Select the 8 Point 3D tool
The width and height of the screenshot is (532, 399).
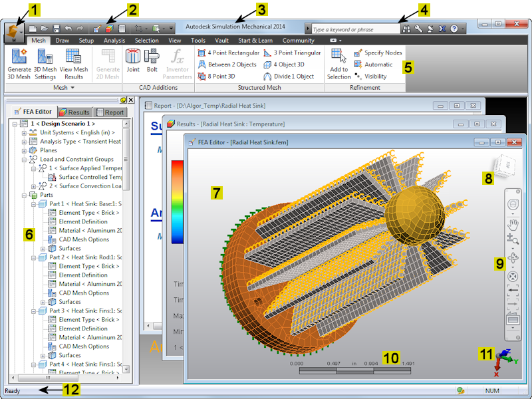(x=217, y=76)
